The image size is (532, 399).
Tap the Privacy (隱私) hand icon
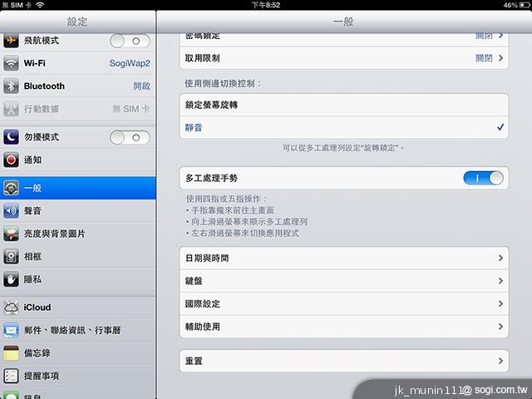tap(11, 279)
